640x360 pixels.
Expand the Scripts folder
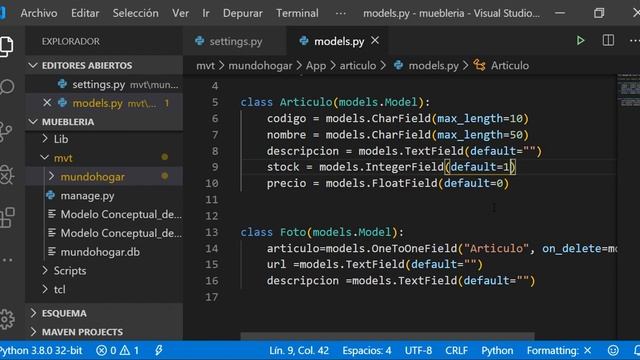click(45, 270)
